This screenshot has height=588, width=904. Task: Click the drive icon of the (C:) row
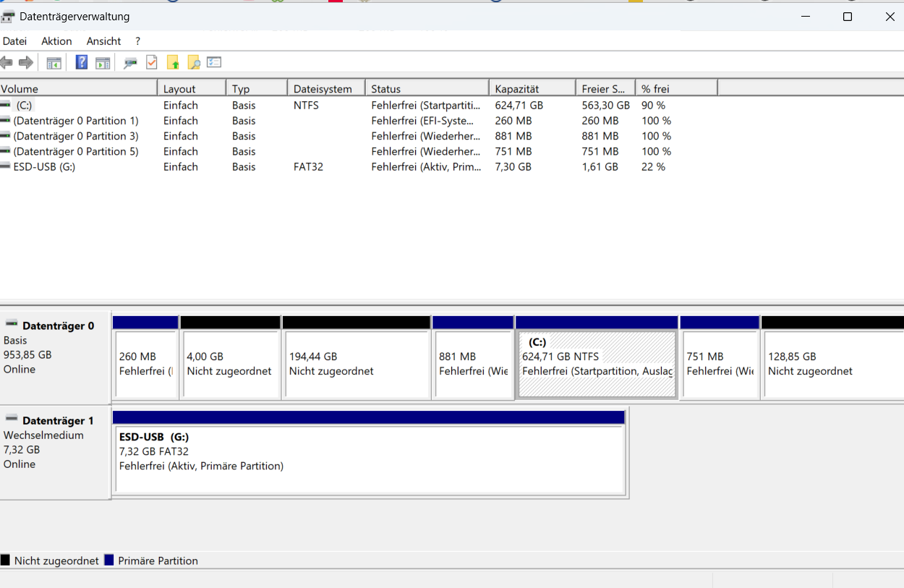tap(6, 106)
